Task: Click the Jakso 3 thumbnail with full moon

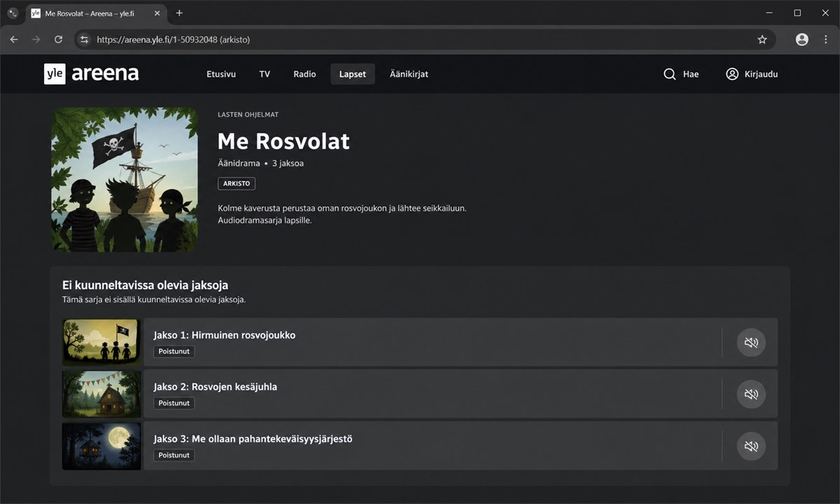Action: coord(102,446)
